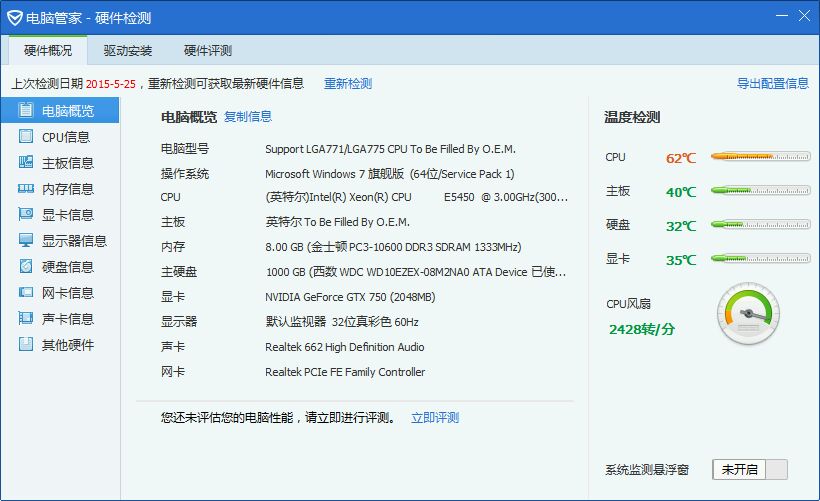Click the 主板信息 motherboard icon

26,162
